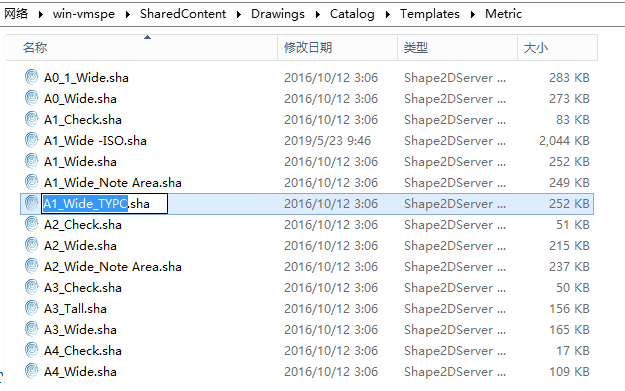The height and width of the screenshot is (391, 625).
Task: Click inside the A1_Wide_TYPC rename text field
Action: click(x=104, y=204)
